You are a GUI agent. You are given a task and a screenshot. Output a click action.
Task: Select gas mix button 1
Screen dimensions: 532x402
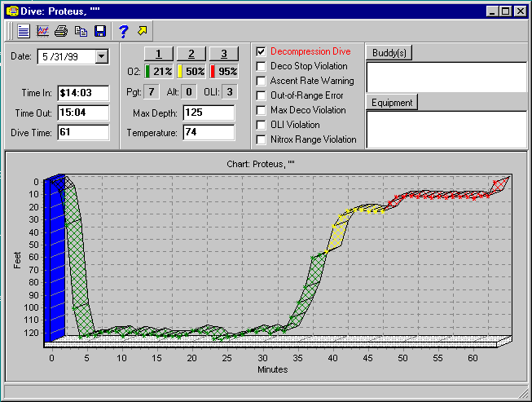(160, 53)
